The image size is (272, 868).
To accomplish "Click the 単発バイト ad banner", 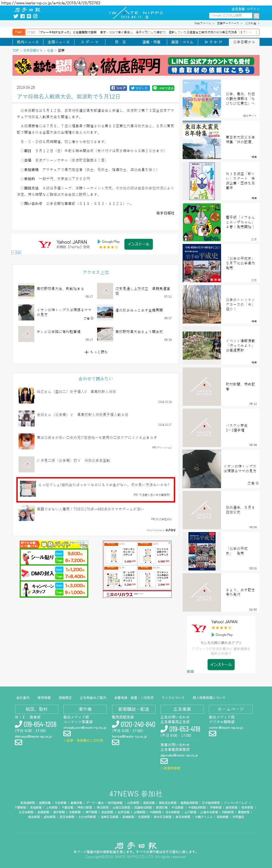I will [54, 569].
